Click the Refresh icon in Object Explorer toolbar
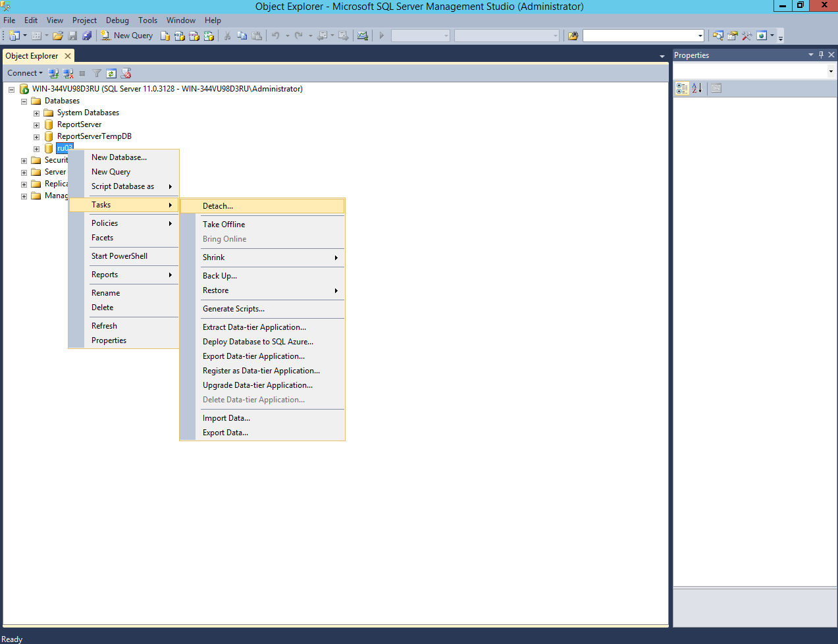838x644 pixels. [111, 73]
